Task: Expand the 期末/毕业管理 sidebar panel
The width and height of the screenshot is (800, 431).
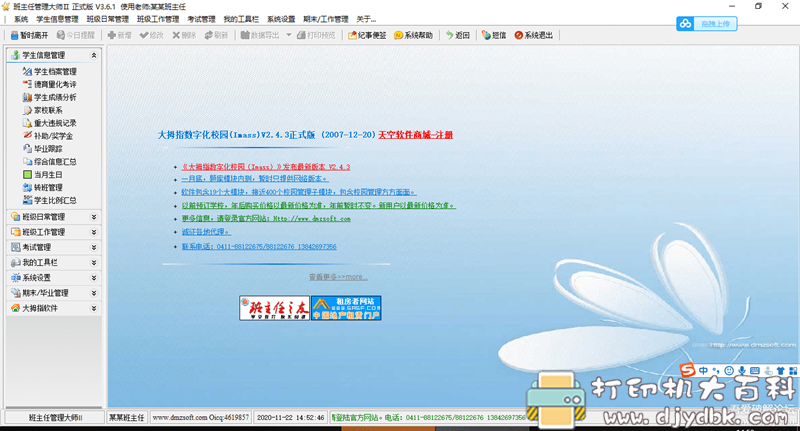Action: [94, 293]
